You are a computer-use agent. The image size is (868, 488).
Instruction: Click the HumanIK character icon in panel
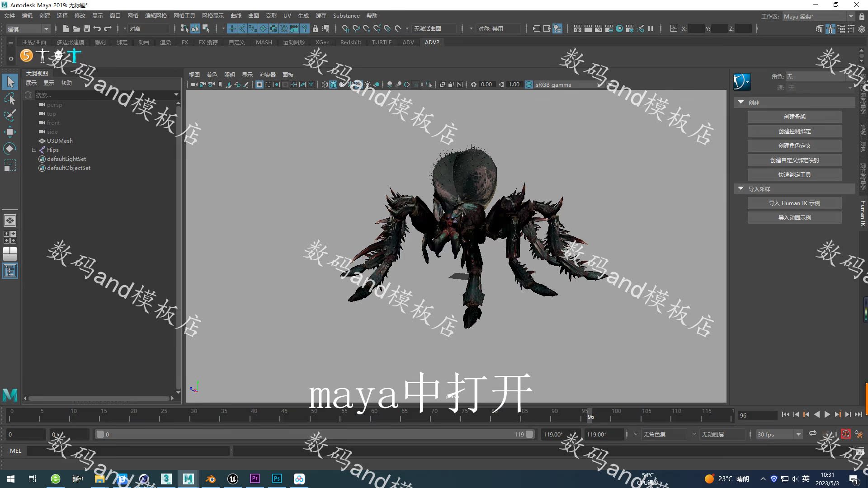point(742,82)
